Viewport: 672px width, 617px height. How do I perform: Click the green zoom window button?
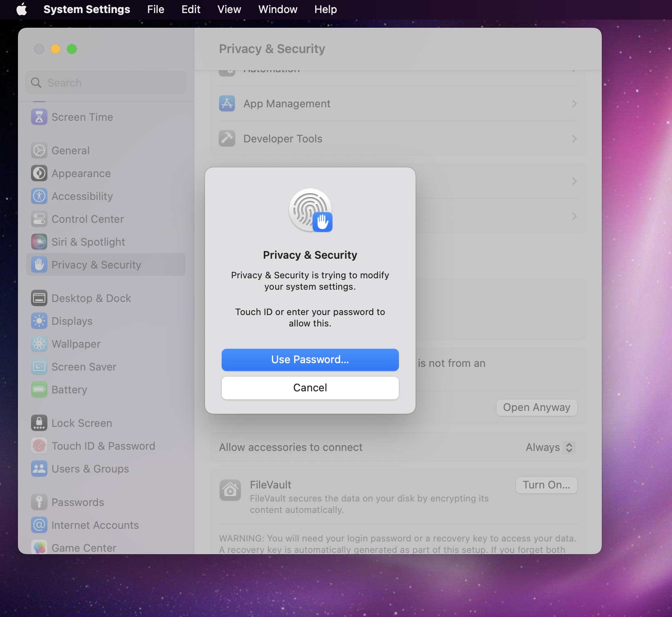tap(72, 49)
